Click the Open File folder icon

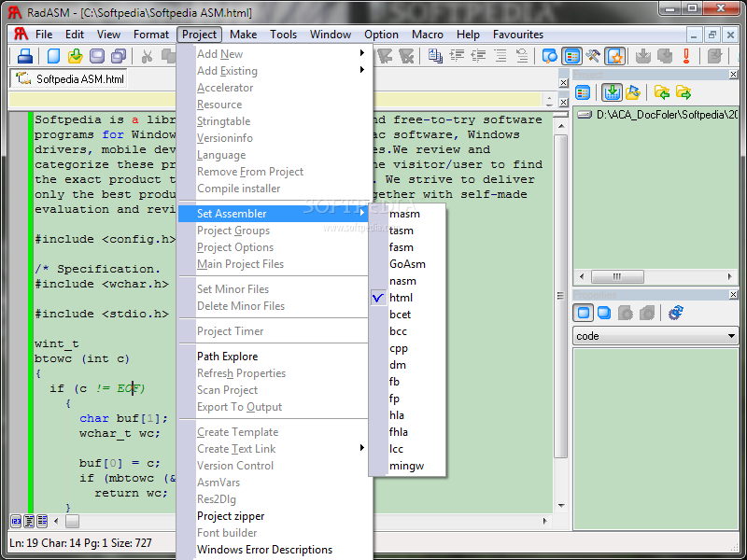tap(76, 56)
